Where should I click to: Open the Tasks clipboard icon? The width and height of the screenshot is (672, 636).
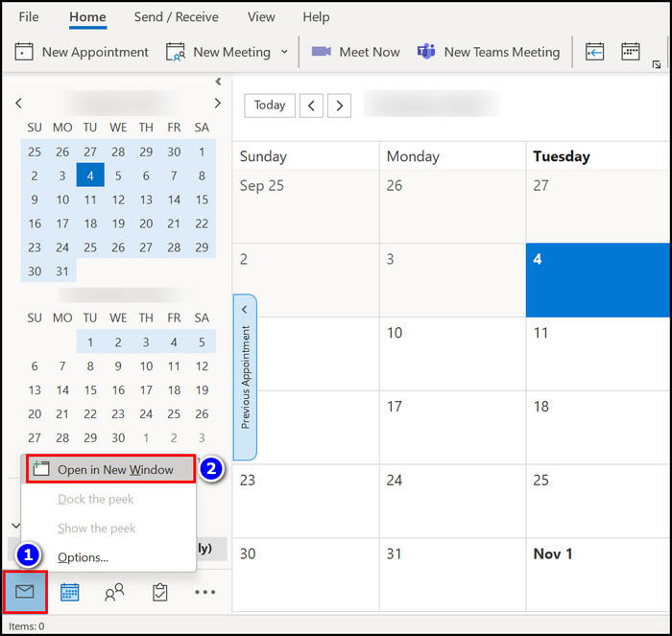pyautogui.click(x=159, y=592)
